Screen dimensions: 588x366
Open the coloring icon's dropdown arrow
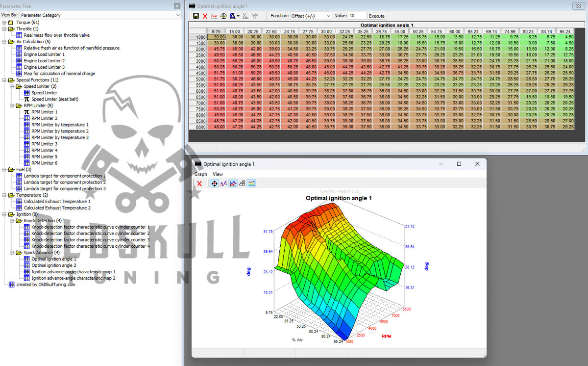coord(238,16)
